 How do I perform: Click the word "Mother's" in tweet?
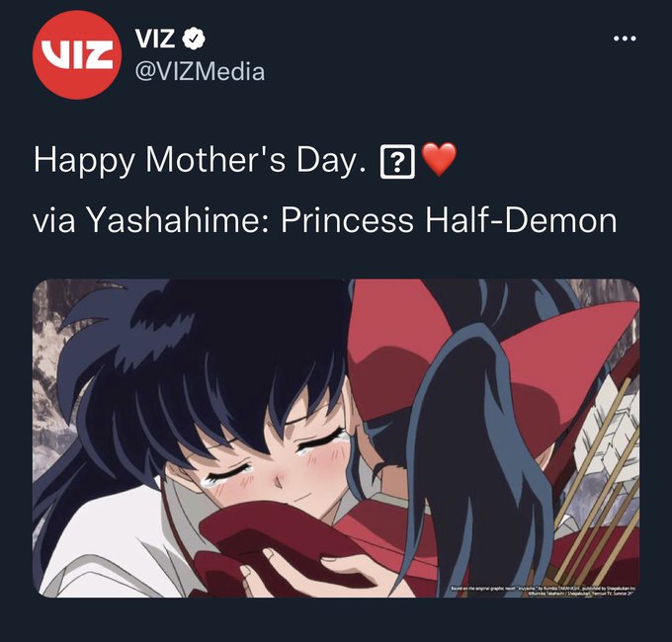coord(215,159)
